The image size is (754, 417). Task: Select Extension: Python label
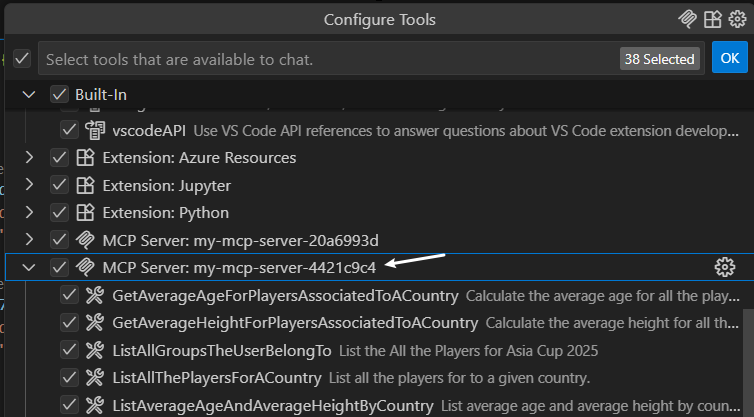pyautogui.click(x=165, y=213)
